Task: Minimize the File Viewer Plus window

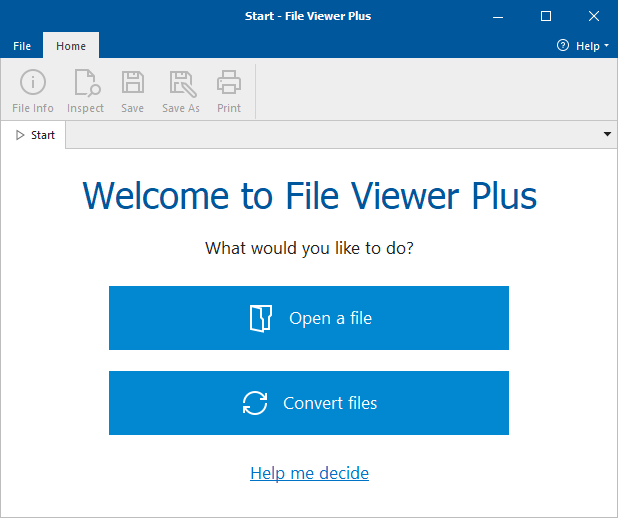Action: 498,16
